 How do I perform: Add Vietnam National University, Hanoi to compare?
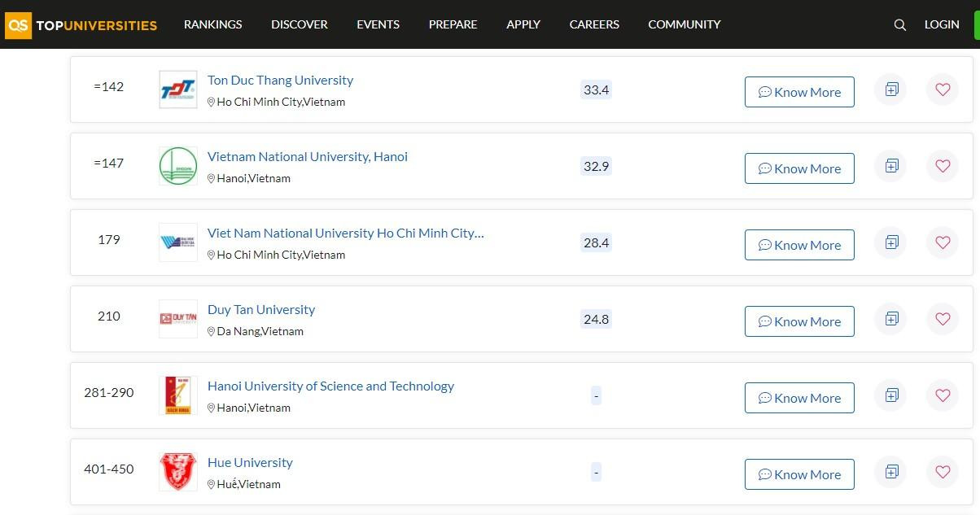(x=891, y=166)
